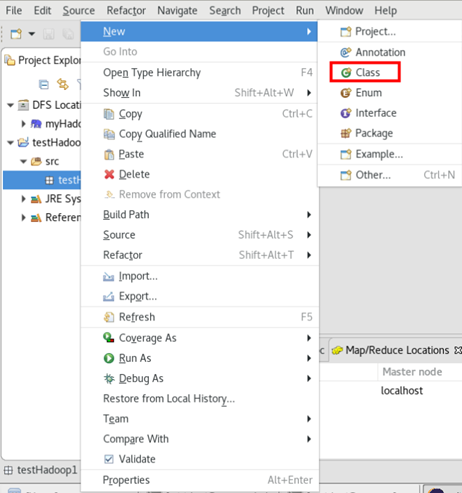This screenshot has height=493, width=462.
Task: Expand the Debug As submenu arrow
Action: (x=309, y=379)
